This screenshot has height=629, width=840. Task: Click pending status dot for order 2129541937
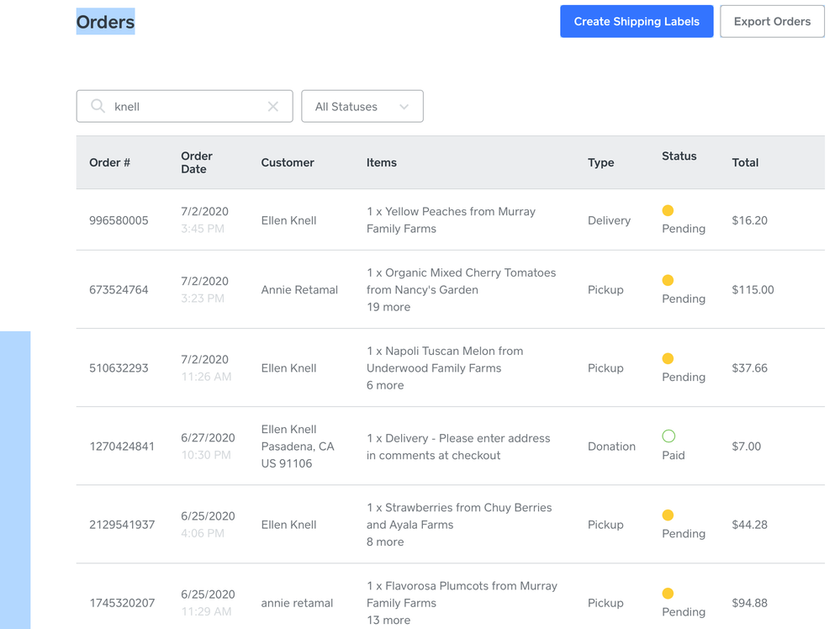pyautogui.click(x=668, y=515)
